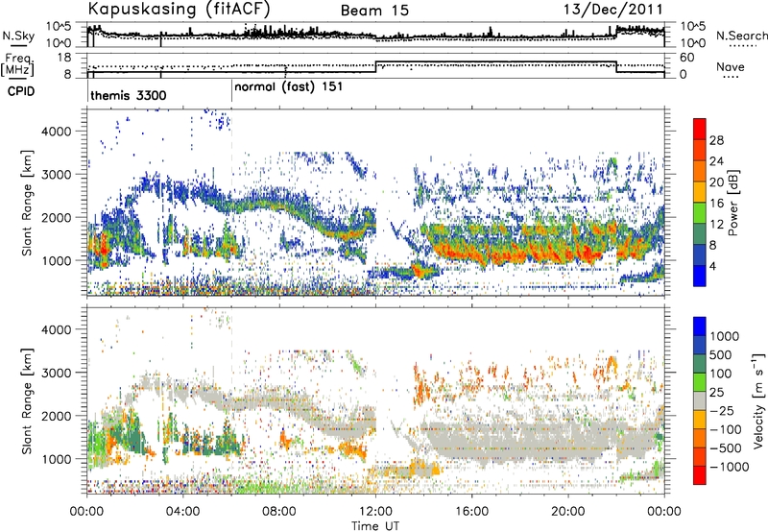The width and height of the screenshot is (768, 532).
Task: Select the 'Slant Range [km]' label of the power panel
Action: coord(27,203)
